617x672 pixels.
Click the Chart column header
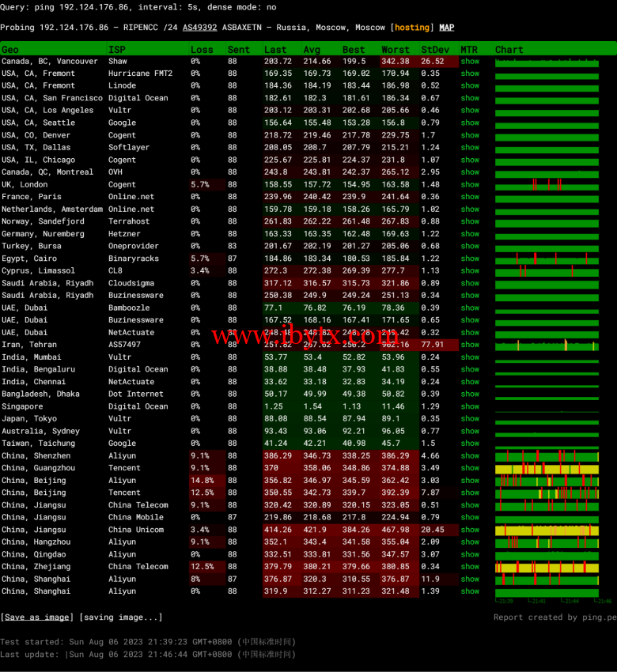click(x=509, y=49)
